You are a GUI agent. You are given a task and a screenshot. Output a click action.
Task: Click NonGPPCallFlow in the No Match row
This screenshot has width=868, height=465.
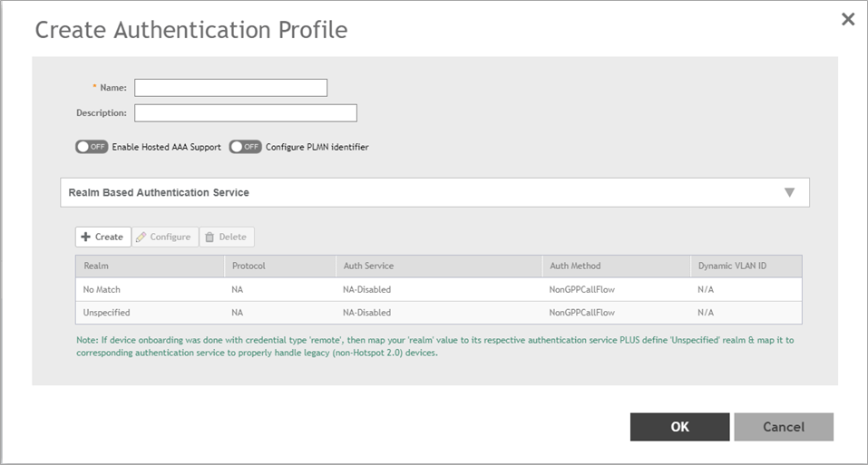[x=581, y=289]
